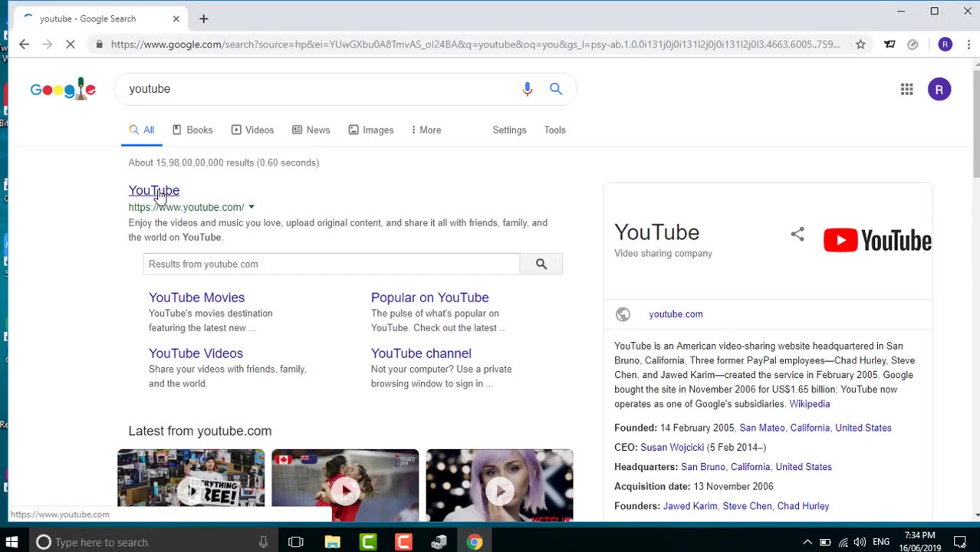This screenshot has width=980, height=552.
Task: Bookmark this page with the star icon
Action: (x=860, y=44)
